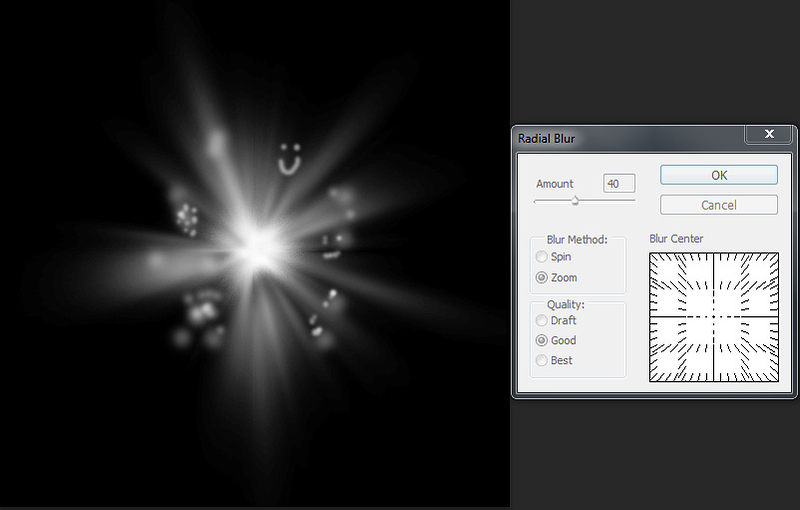
Task: Click the top-left corner of Blur Center grid
Action: tap(650, 253)
